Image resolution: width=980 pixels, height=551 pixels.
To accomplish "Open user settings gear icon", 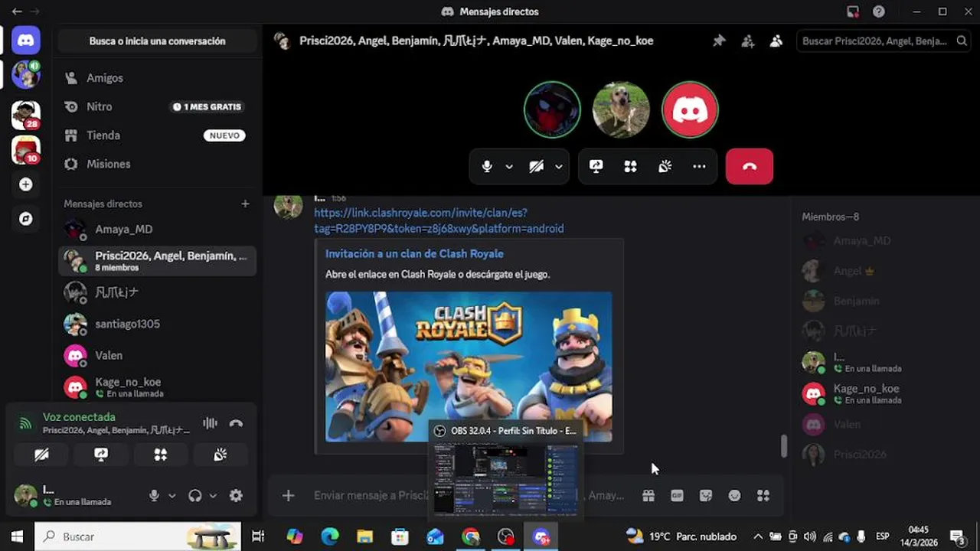I will [236, 496].
